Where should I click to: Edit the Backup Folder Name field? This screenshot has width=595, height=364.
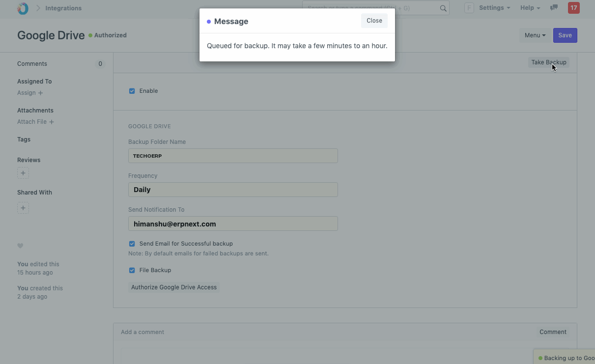click(233, 156)
